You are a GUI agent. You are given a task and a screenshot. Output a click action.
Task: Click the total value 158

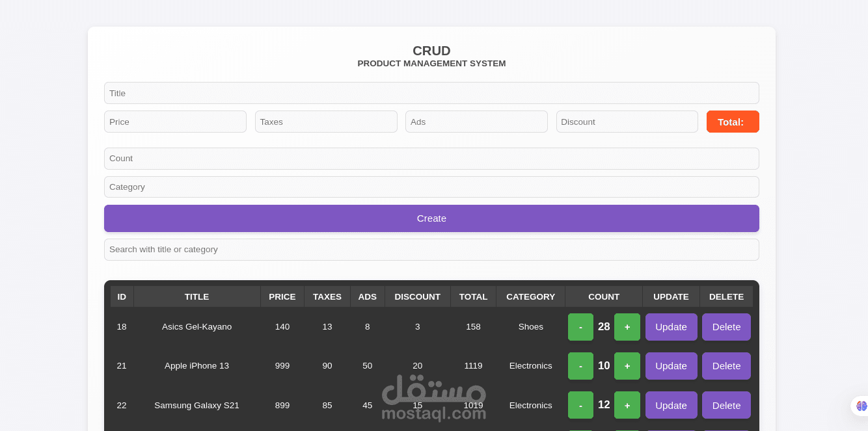point(473,327)
